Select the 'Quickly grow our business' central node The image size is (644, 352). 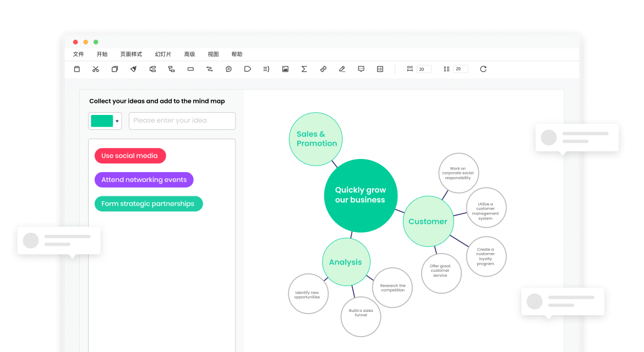click(x=361, y=195)
